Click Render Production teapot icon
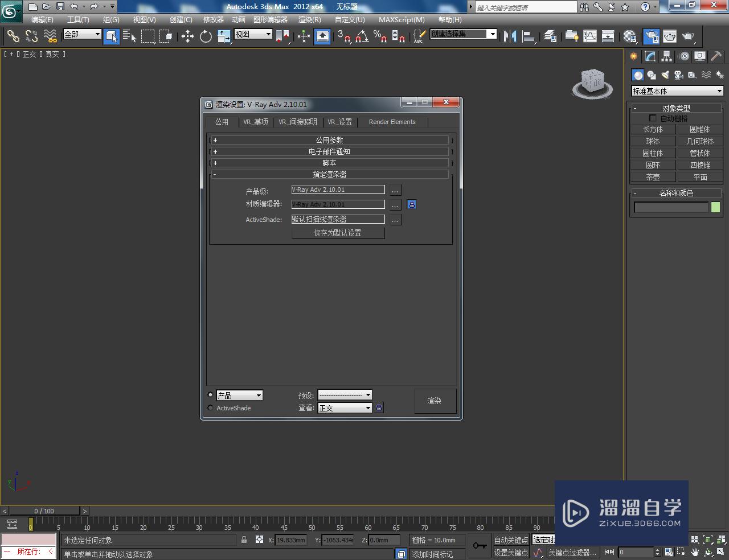 [x=689, y=36]
